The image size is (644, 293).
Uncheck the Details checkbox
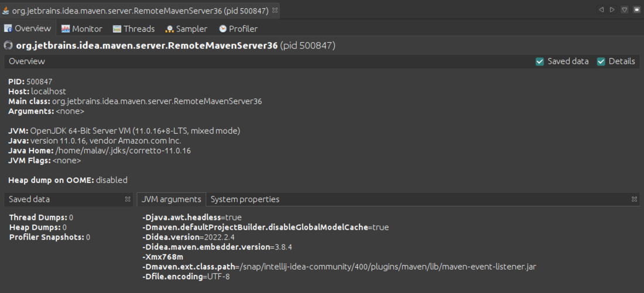click(x=601, y=62)
